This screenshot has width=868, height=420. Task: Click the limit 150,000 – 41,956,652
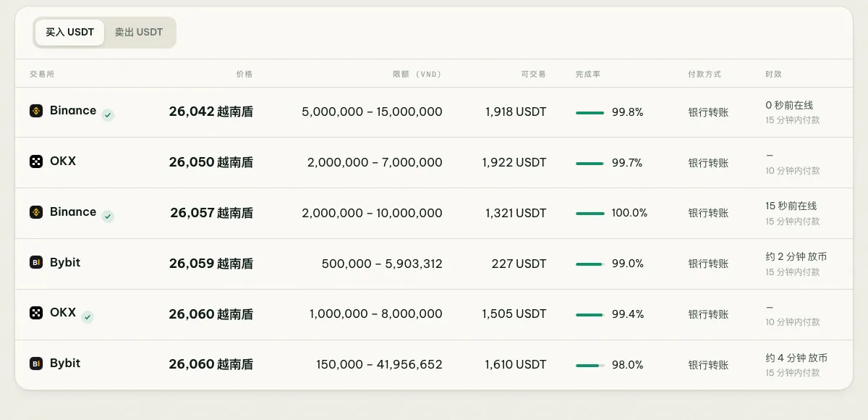tap(379, 365)
